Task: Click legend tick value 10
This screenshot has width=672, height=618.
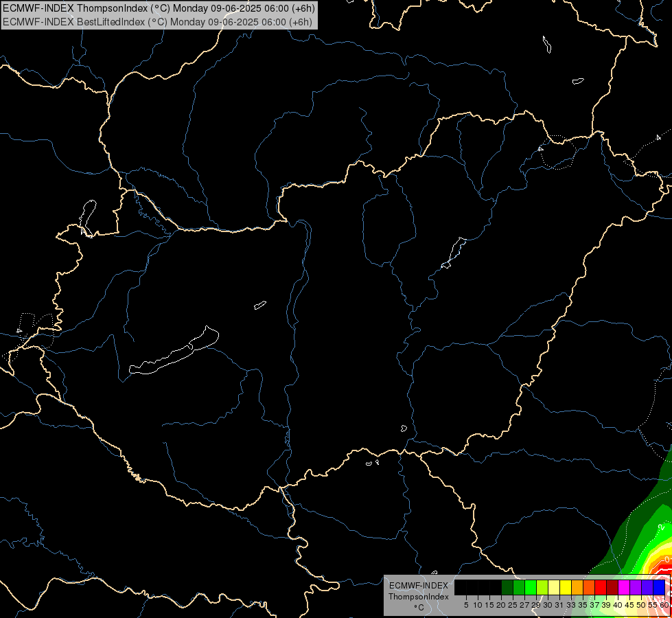Action: click(x=478, y=605)
